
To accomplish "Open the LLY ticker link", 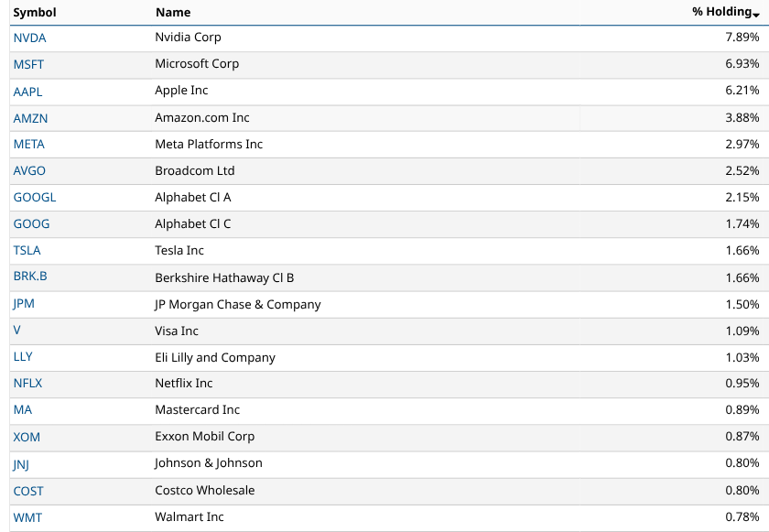I will point(23,356).
